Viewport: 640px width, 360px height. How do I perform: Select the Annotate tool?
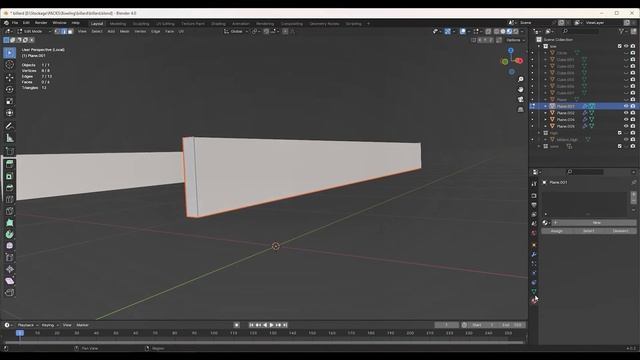pos(9,126)
